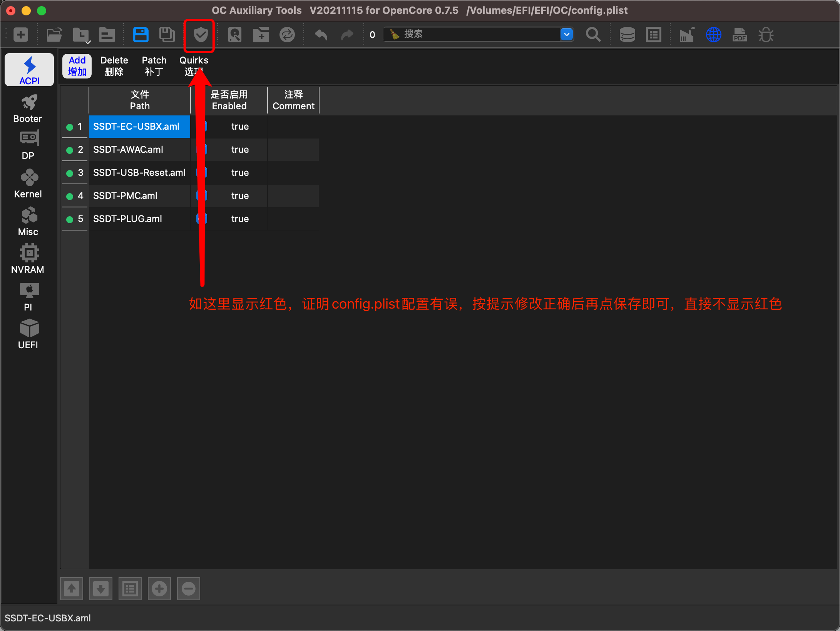The width and height of the screenshot is (840, 631).
Task: Undo the last change
Action: [x=321, y=35]
